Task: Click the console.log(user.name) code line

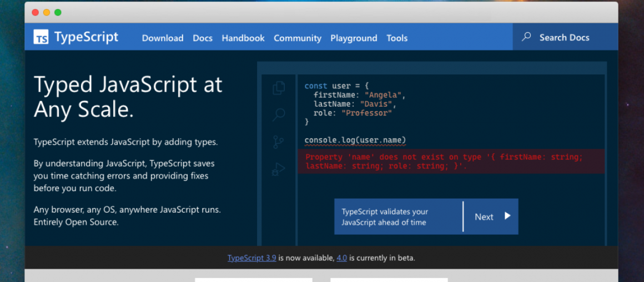Action: (355, 141)
